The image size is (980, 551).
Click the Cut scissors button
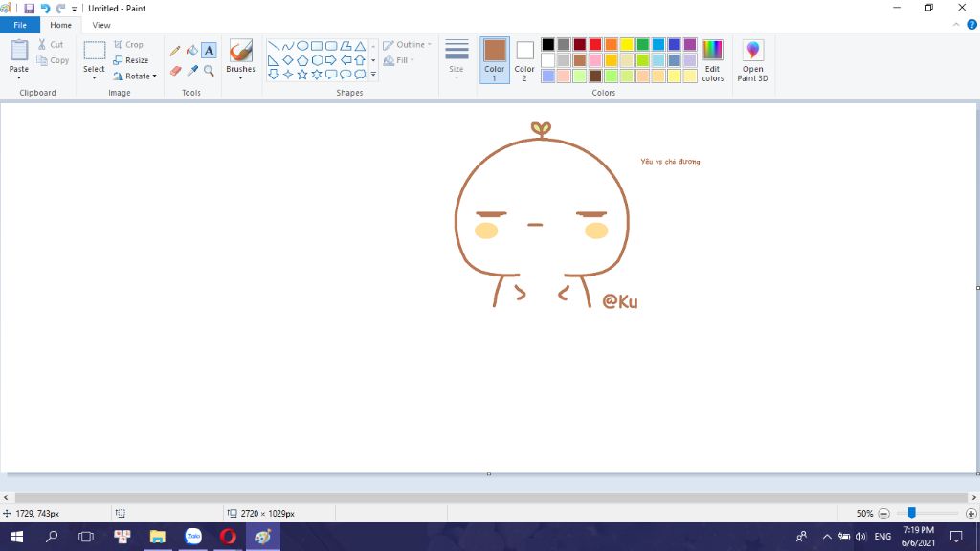51,44
